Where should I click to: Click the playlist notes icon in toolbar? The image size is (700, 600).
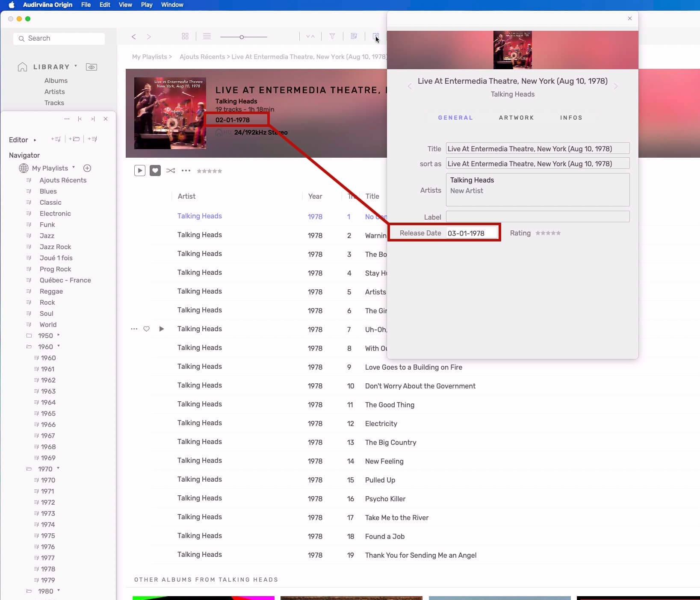click(354, 36)
